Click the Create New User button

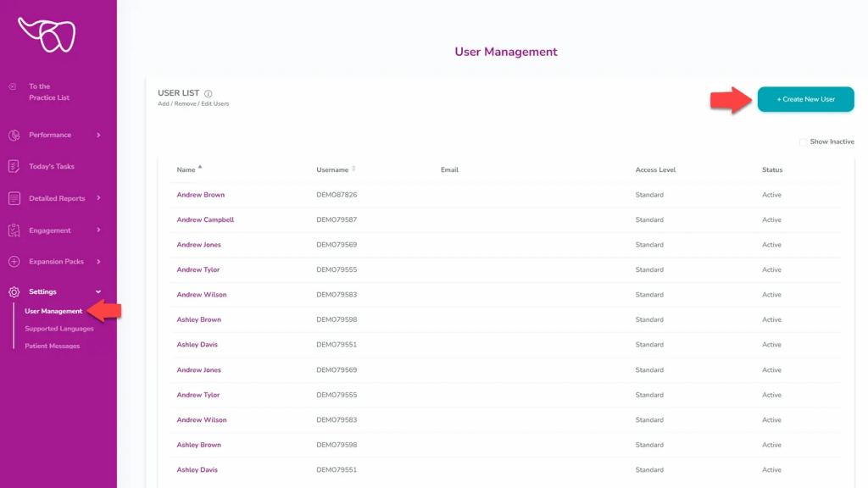(804, 99)
